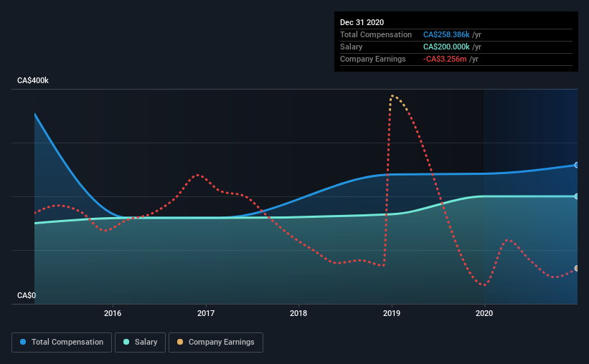Select the 2019 label on the x-axis

(x=392, y=313)
